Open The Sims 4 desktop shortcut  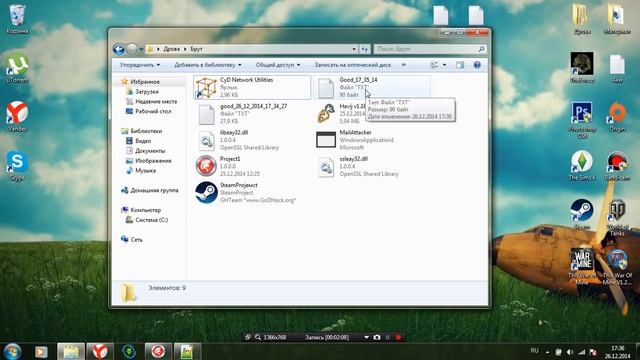(x=582, y=165)
